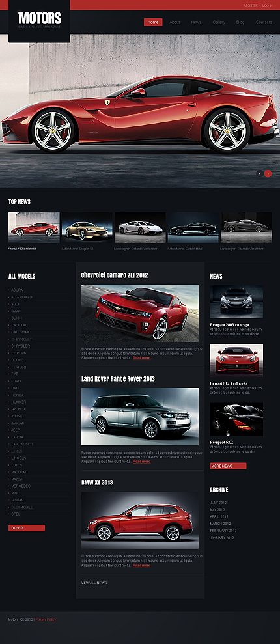Open the January 2012 archive
280x644 pixels.
click(221, 538)
